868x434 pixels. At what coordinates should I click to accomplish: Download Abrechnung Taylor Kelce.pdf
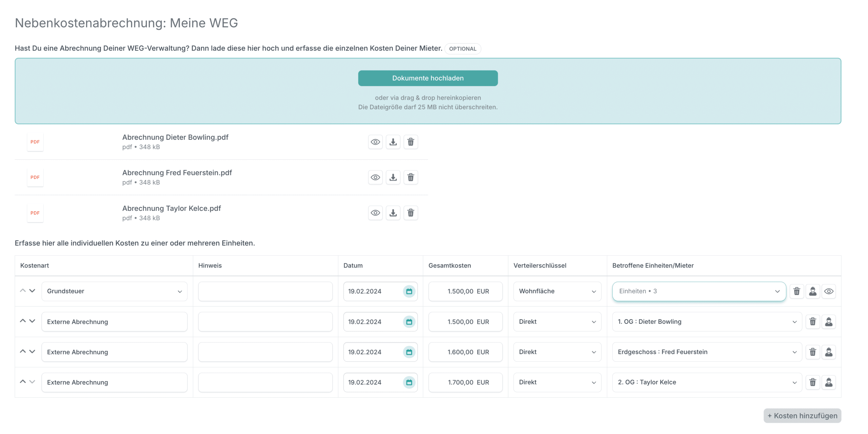tap(393, 213)
